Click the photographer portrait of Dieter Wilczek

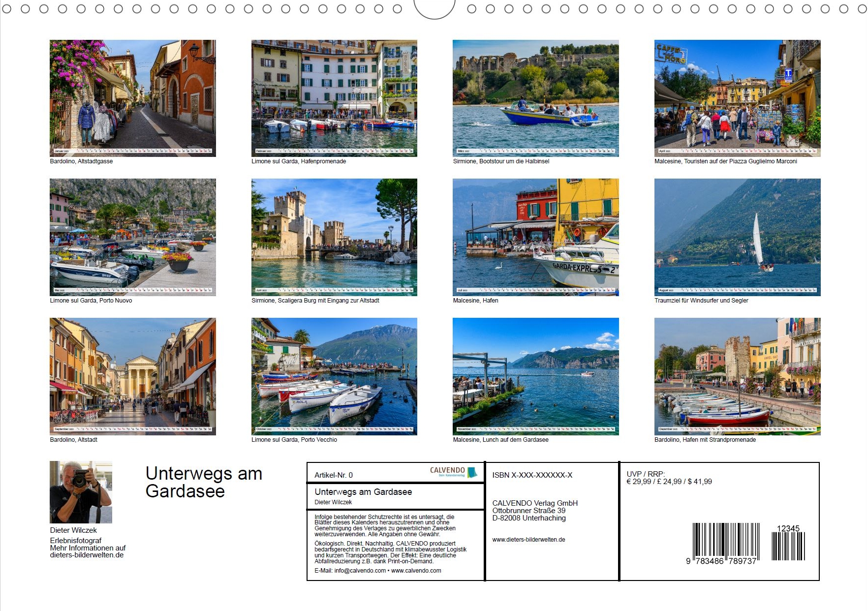click(x=81, y=492)
